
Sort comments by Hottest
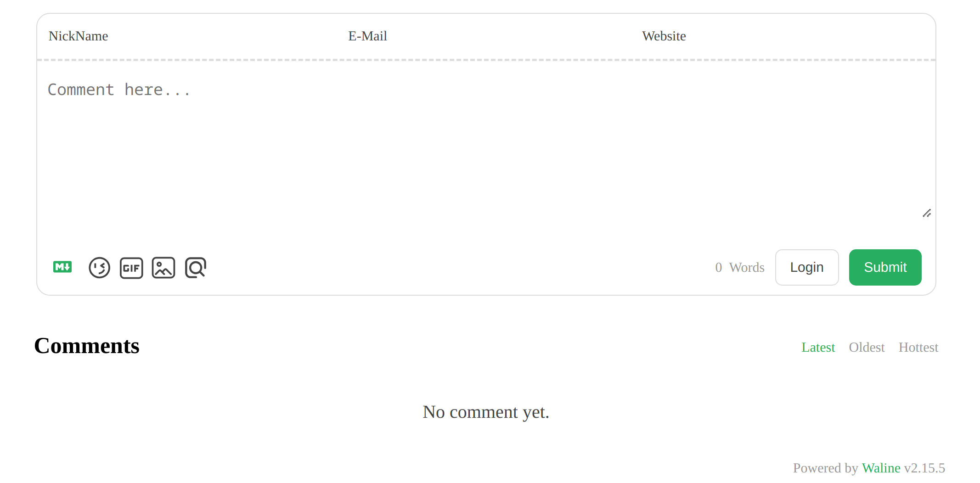(x=918, y=348)
